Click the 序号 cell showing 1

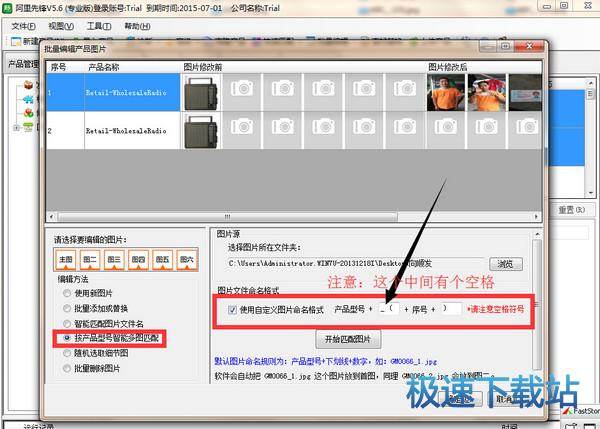(x=65, y=92)
